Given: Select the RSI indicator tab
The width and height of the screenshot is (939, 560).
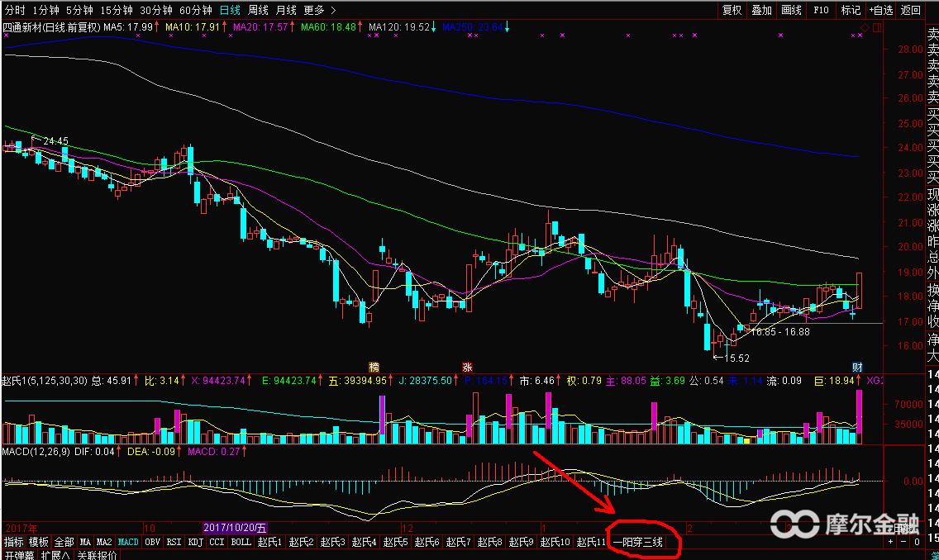Looking at the screenshot, I should [x=174, y=542].
